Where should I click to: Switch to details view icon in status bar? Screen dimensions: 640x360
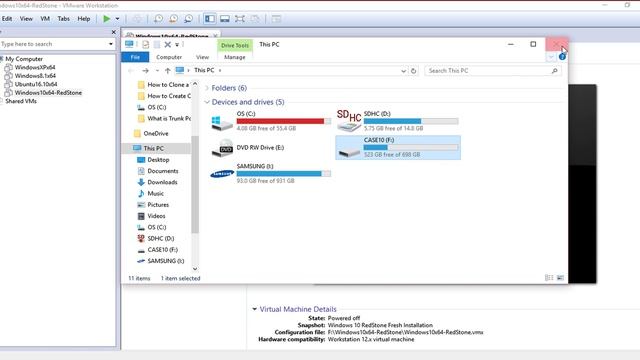[x=549, y=278]
